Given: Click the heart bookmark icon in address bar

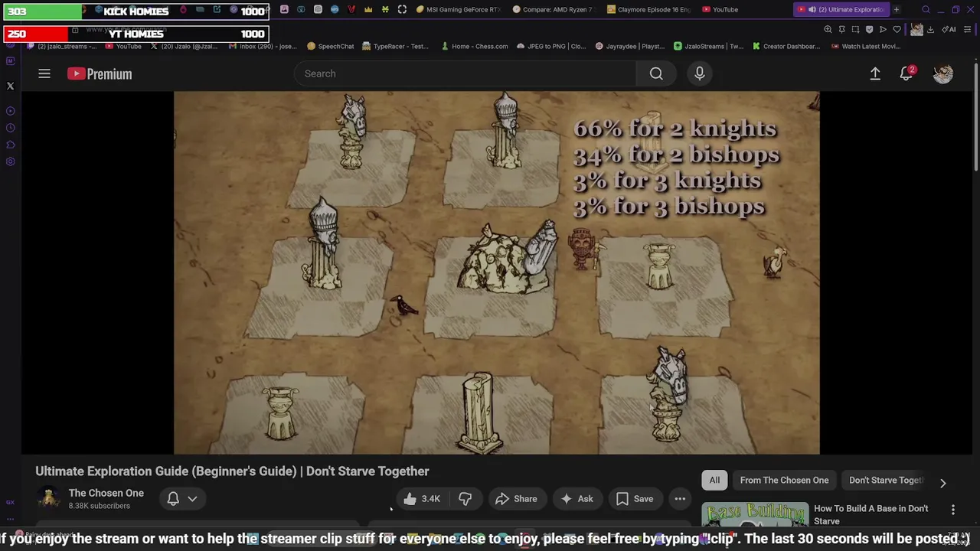Looking at the screenshot, I should pos(897,29).
